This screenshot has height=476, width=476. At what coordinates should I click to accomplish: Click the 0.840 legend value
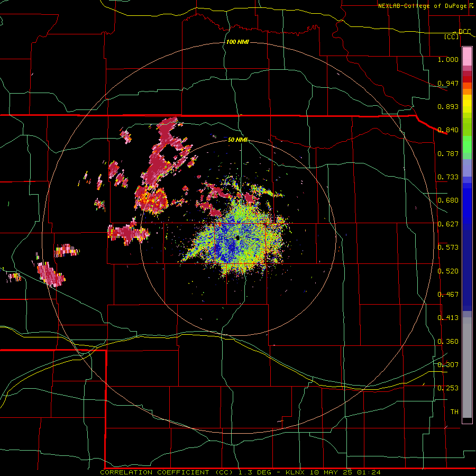448,130
